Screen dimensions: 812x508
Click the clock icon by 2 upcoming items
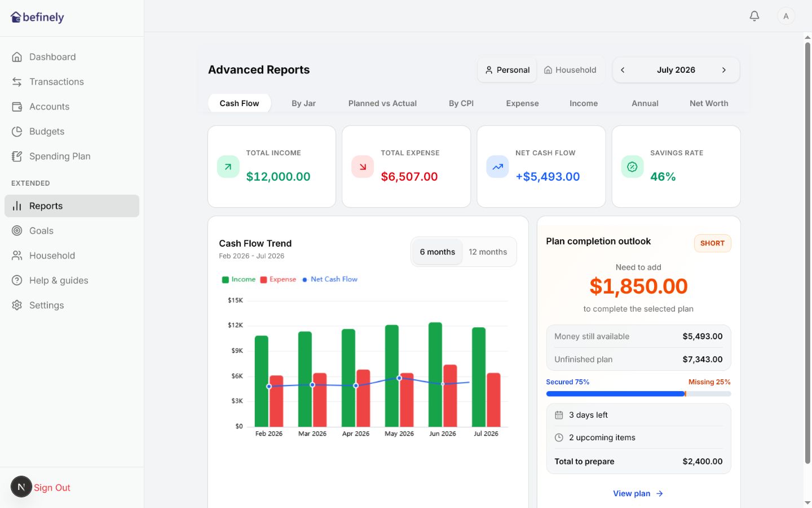coord(559,437)
